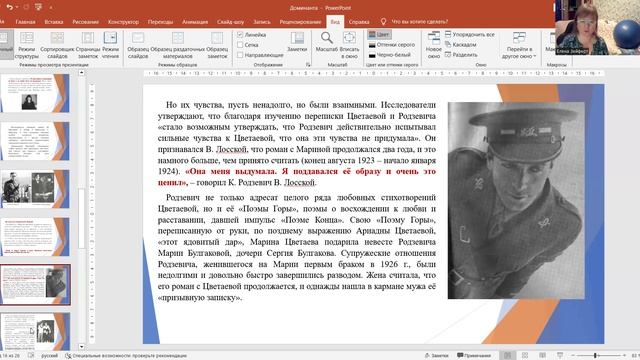Select Режим структуры outline view
The image size is (640, 360).
click(27, 45)
